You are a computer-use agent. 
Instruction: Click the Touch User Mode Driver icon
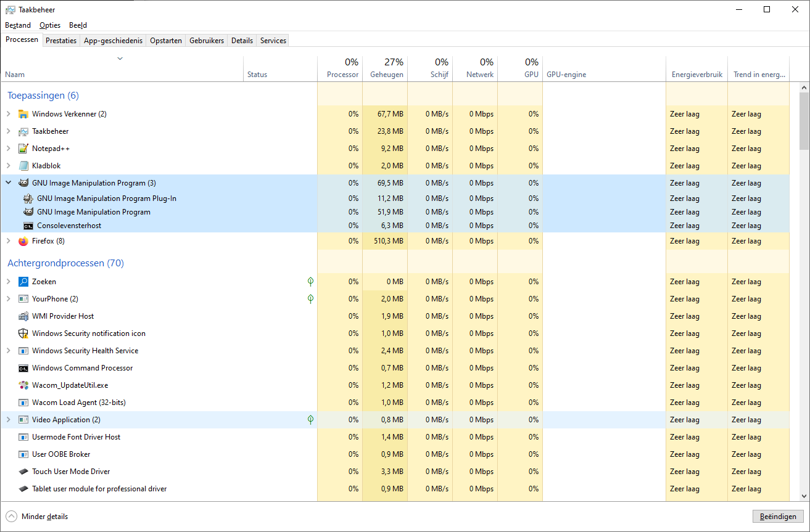[23, 472]
